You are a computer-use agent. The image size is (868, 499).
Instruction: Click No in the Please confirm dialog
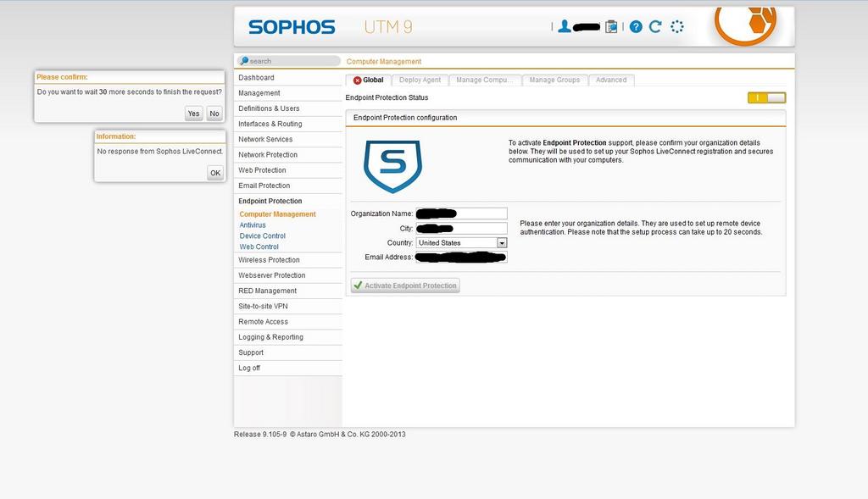(214, 114)
